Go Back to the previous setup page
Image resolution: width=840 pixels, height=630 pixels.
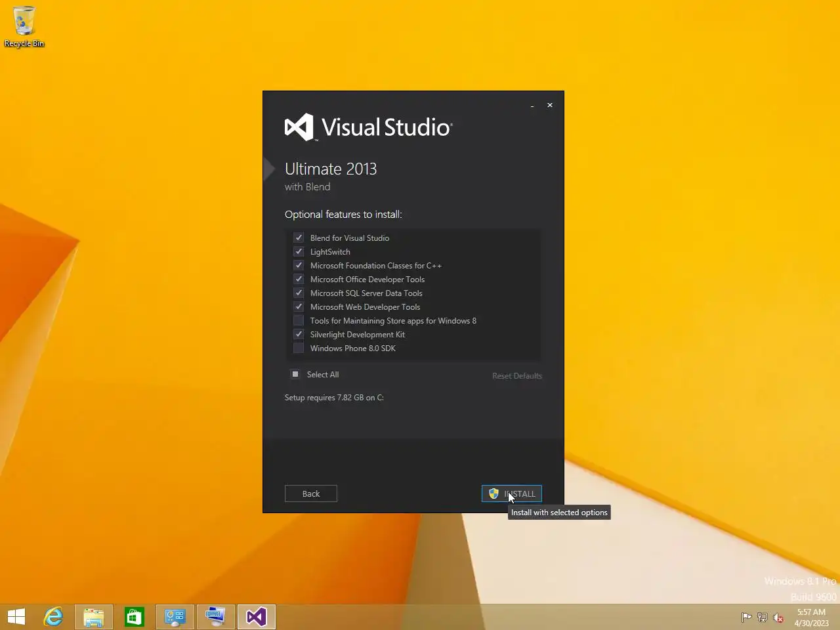click(x=311, y=493)
